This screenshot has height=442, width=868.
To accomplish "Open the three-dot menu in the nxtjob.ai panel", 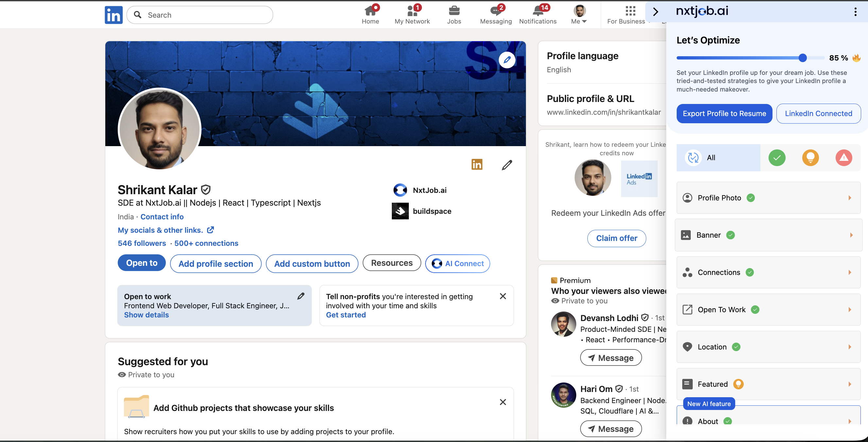I will 855,11.
